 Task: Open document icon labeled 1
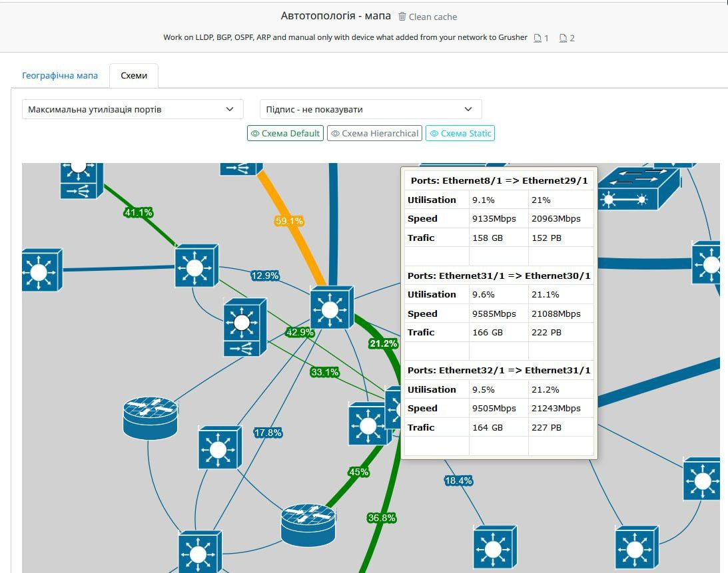pyautogui.click(x=538, y=38)
